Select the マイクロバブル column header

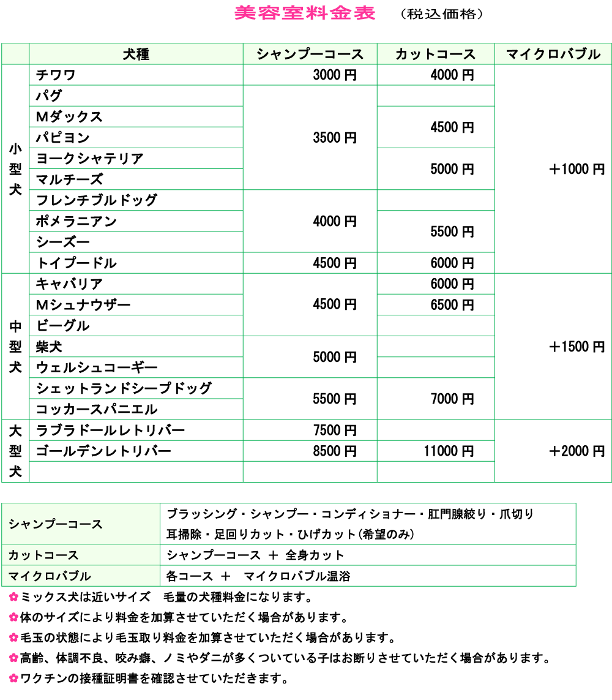click(553, 54)
